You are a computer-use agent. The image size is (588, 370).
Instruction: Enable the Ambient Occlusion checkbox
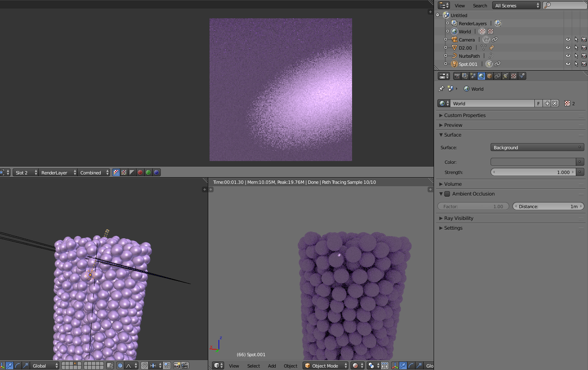(x=447, y=194)
